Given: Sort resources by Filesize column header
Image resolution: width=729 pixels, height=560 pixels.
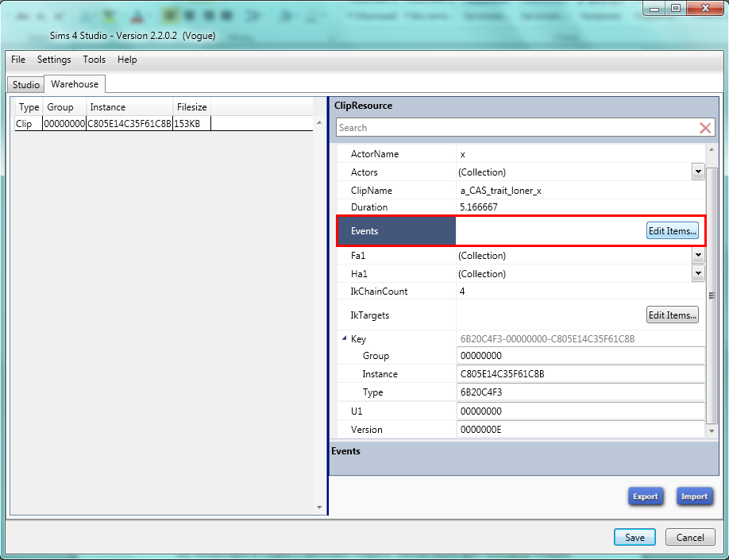Looking at the screenshot, I should pos(192,107).
